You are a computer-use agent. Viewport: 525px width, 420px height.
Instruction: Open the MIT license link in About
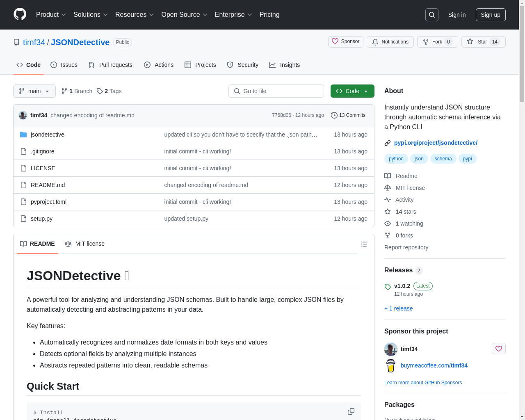click(404, 188)
